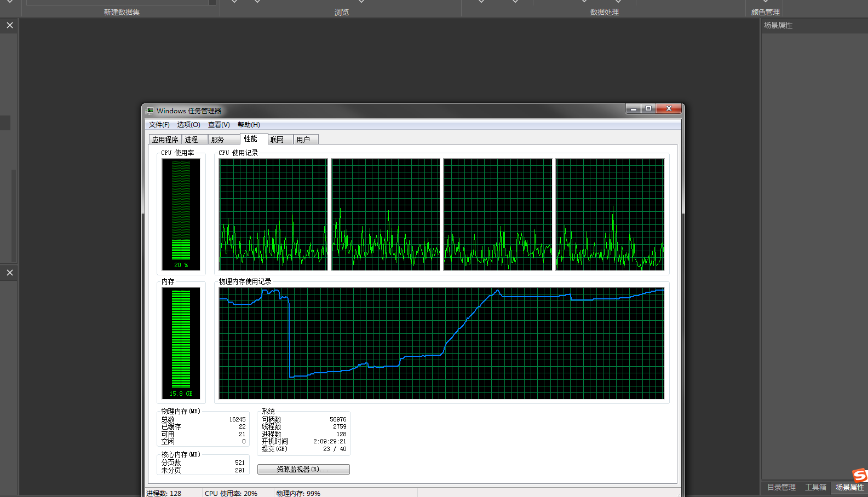Click the first CPU 使用记录 graph
This screenshot has height=497, width=868.
pyautogui.click(x=273, y=215)
